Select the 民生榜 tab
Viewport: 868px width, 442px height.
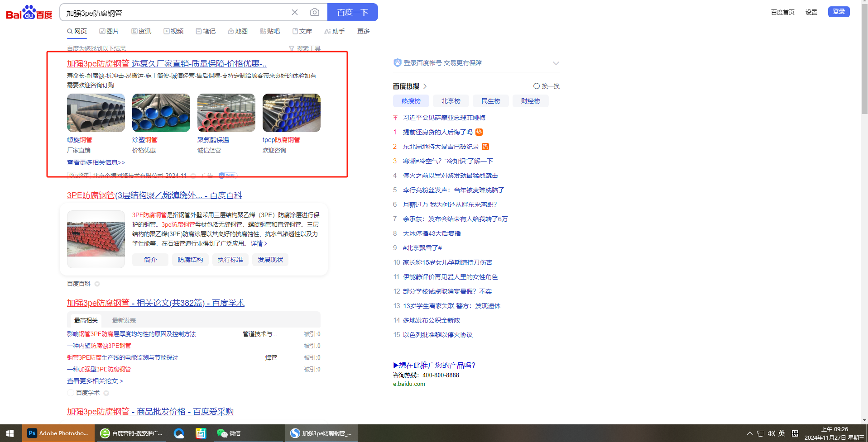pos(491,101)
